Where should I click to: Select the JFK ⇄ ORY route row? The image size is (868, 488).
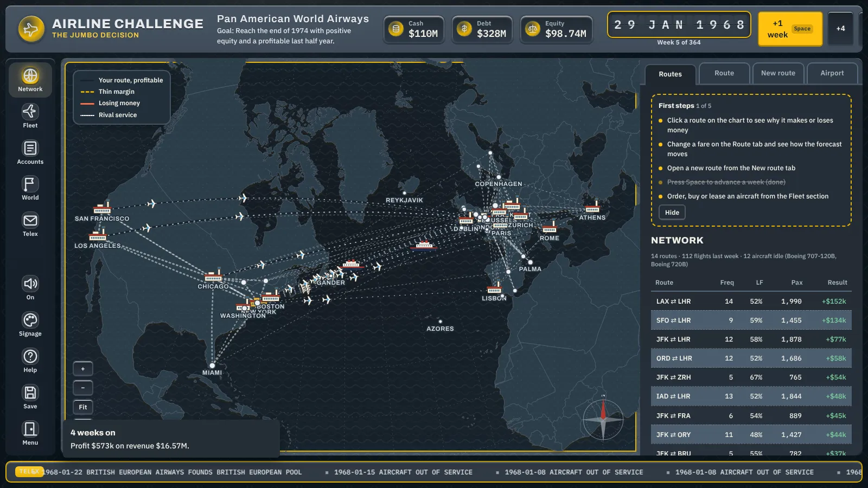coord(751,435)
